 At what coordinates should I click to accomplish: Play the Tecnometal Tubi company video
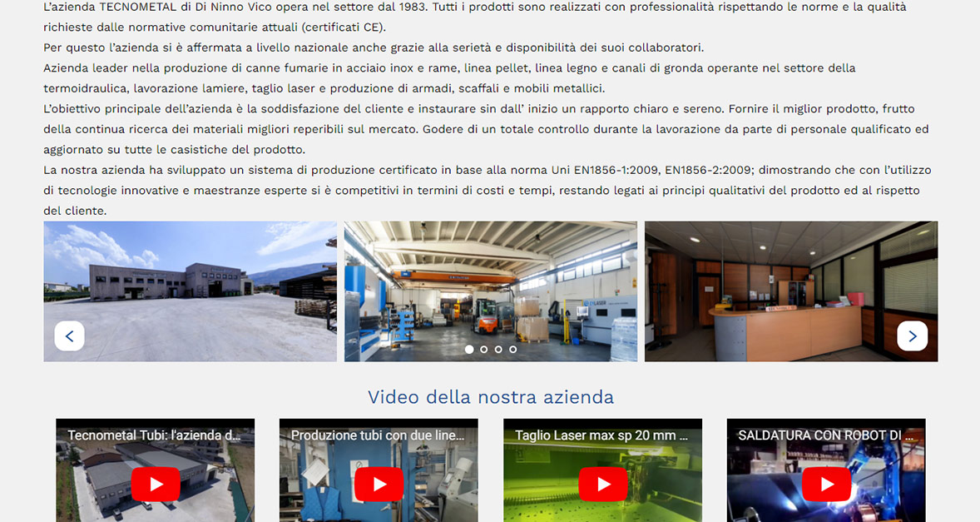[156, 484]
